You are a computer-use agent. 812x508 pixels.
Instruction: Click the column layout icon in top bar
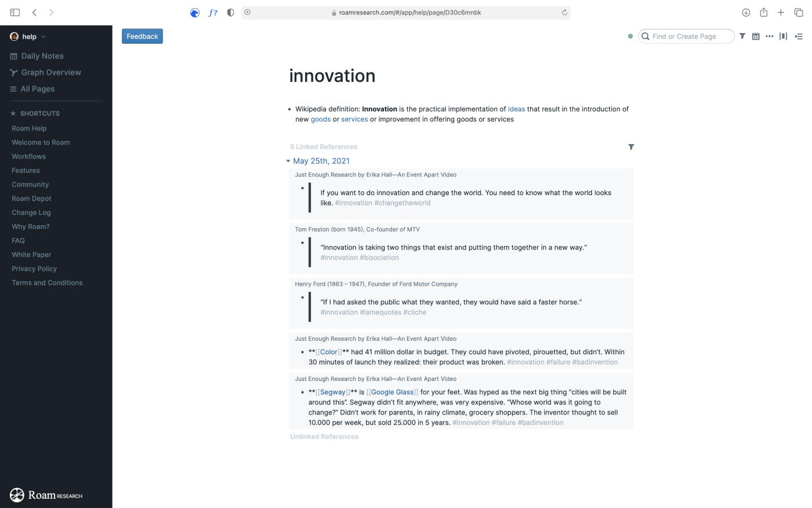point(783,36)
